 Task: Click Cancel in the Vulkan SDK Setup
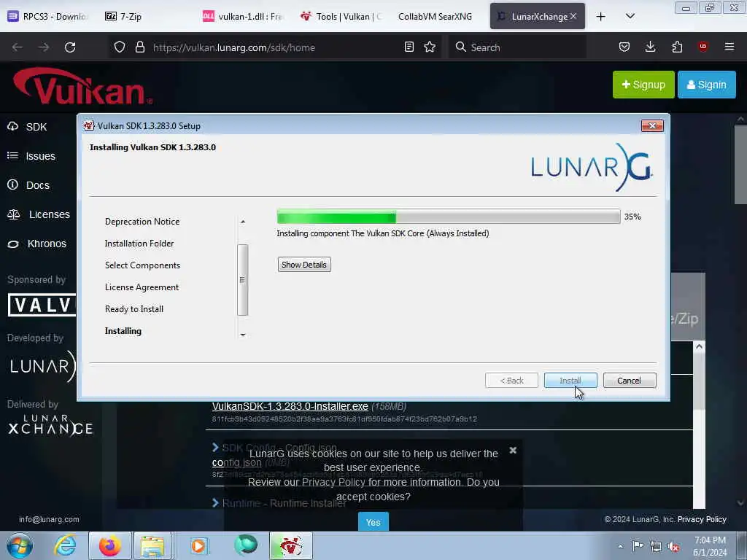[630, 381]
